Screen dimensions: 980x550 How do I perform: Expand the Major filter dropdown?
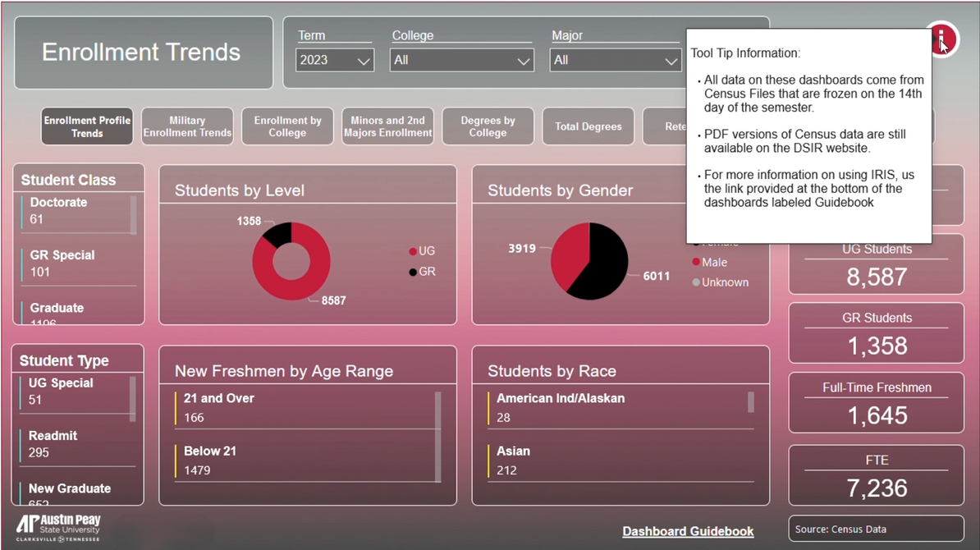[x=616, y=61]
